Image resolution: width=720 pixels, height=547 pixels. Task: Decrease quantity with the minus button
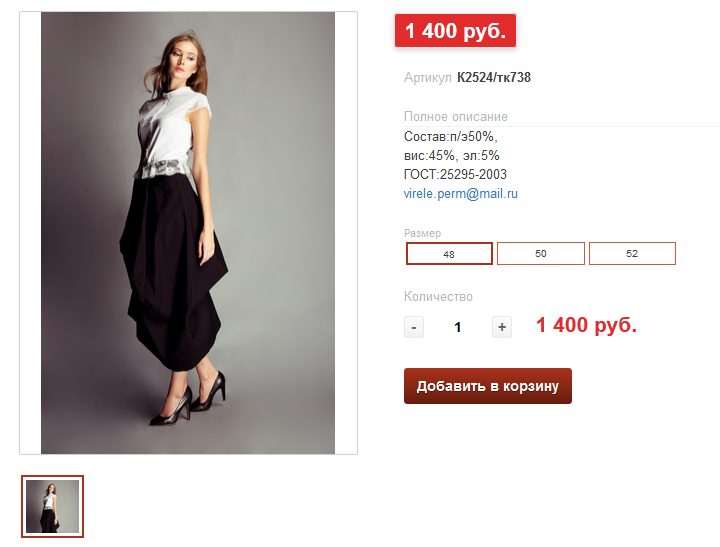414,327
